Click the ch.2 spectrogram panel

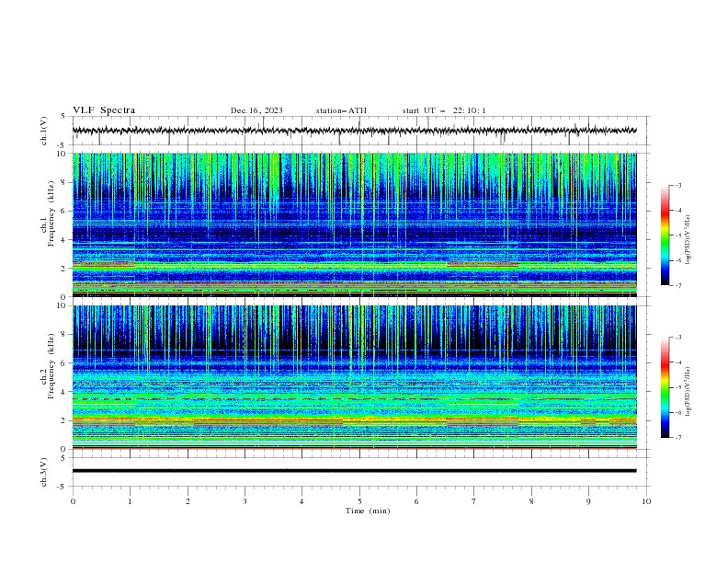click(354, 377)
